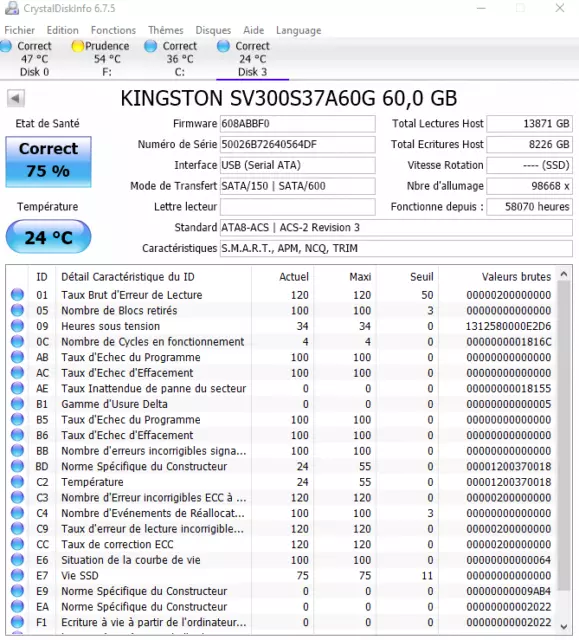Open the Fichier menu
This screenshot has width=579, height=640.
[x=20, y=30]
